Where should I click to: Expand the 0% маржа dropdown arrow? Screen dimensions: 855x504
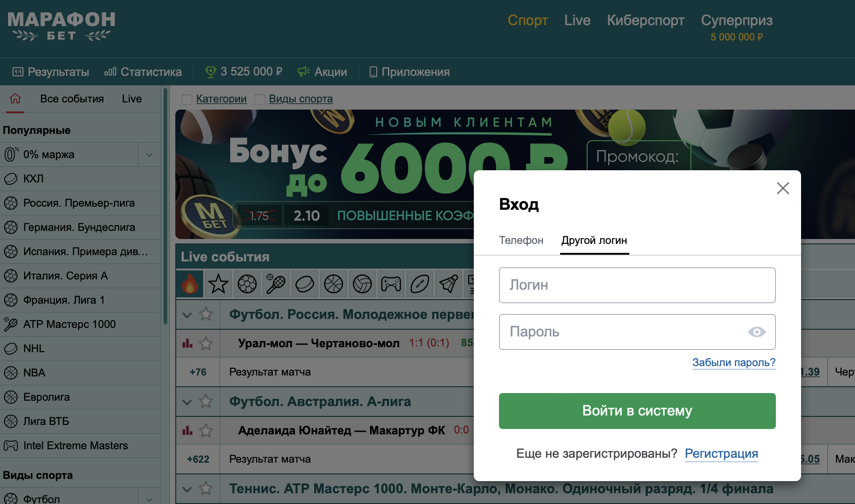149,155
